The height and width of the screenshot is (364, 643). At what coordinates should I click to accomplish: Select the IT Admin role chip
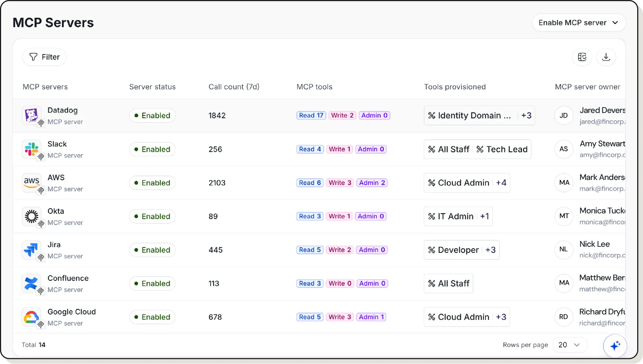click(451, 216)
